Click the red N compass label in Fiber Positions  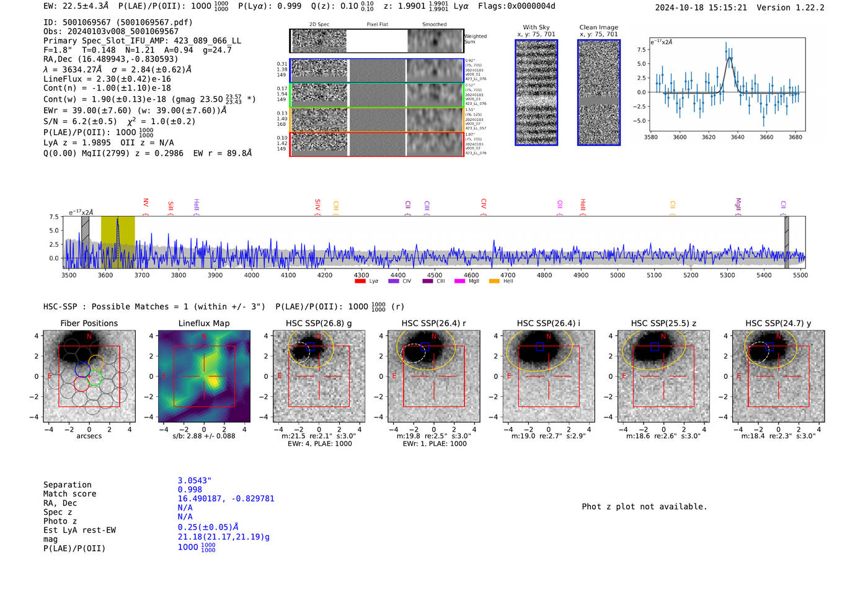(x=89, y=336)
